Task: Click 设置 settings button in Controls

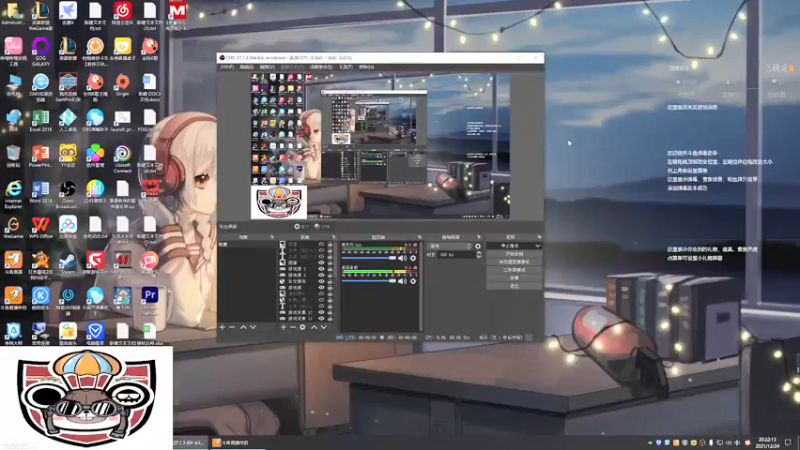Action: (x=514, y=278)
